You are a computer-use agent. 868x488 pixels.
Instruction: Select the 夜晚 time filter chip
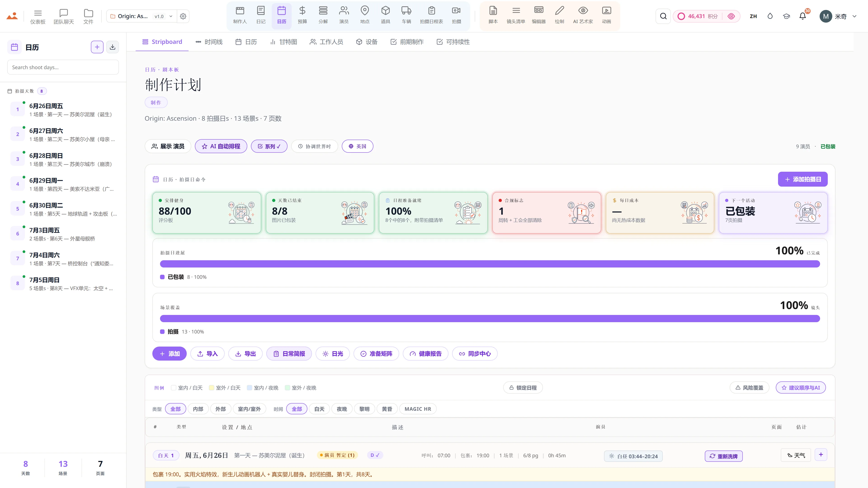point(341,409)
